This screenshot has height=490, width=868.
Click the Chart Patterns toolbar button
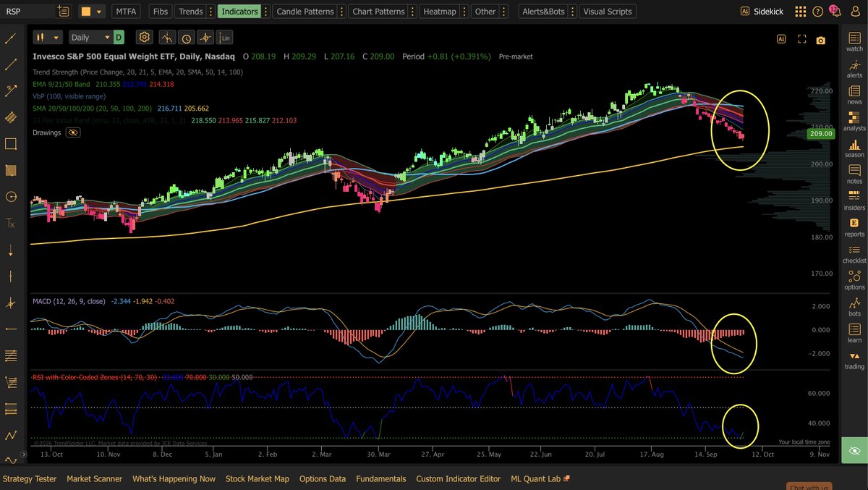378,12
